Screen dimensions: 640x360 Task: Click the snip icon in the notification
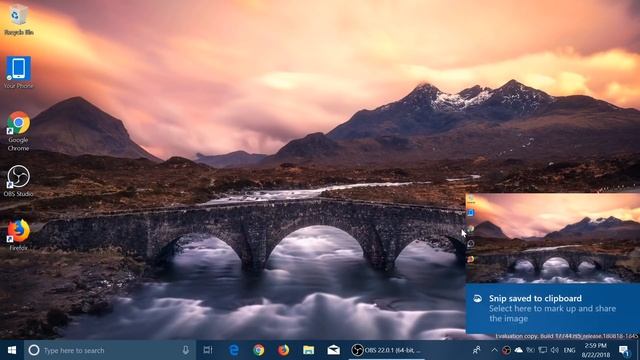[478, 299]
